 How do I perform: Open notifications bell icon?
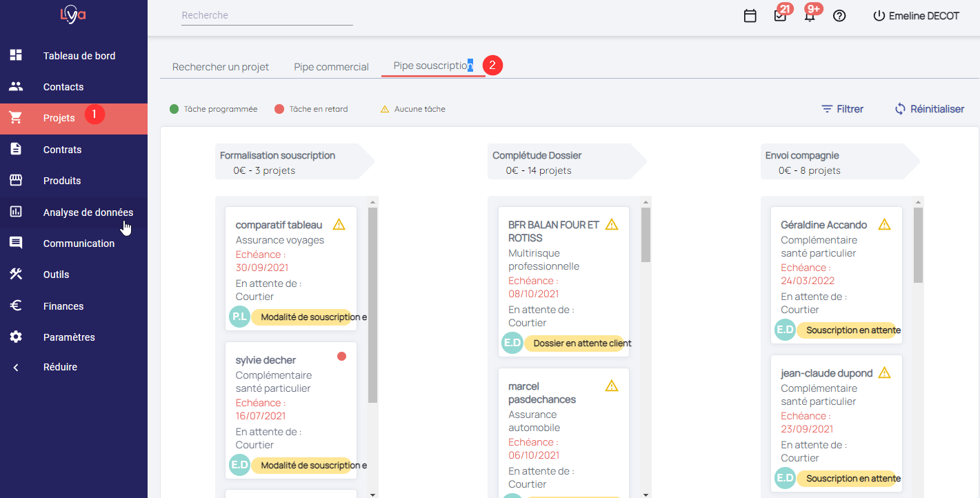tap(810, 16)
